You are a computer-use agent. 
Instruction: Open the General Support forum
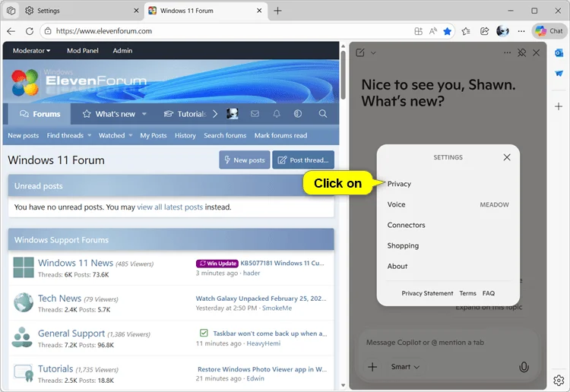point(71,334)
